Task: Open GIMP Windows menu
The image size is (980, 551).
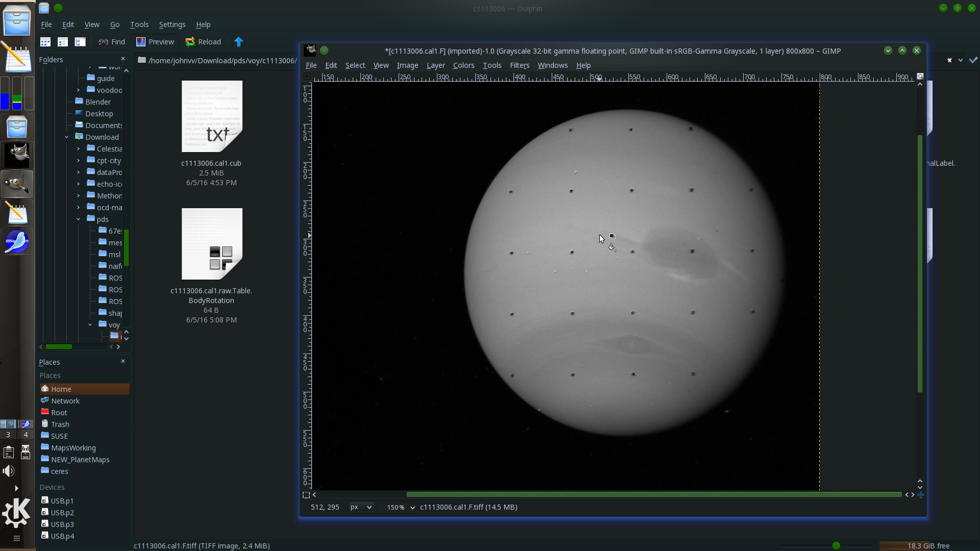Action: pyautogui.click(x=552, y=65)
